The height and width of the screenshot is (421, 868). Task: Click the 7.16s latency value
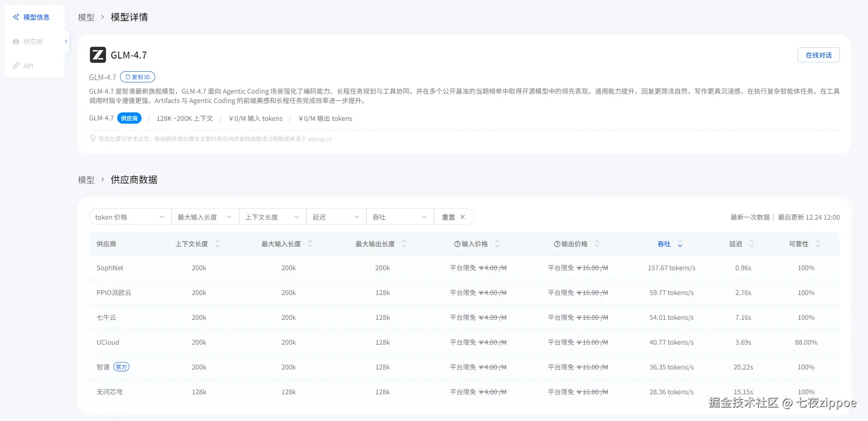click(x=743, y=318)
